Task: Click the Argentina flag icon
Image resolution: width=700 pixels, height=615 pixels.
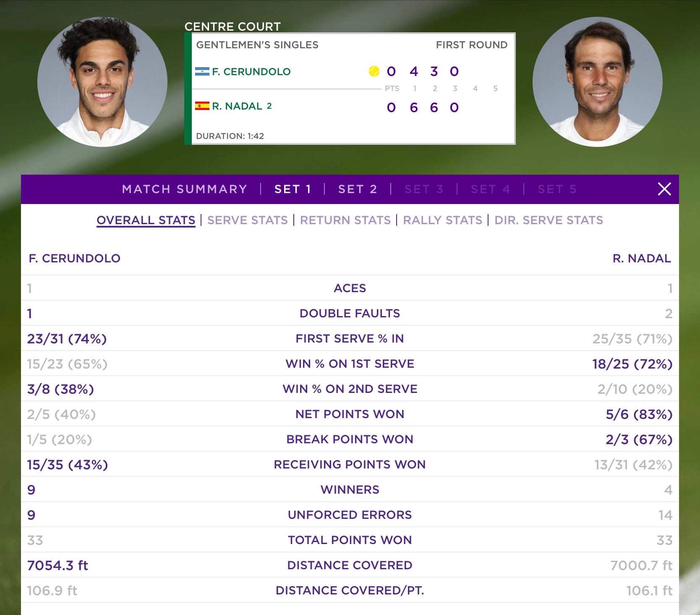Action: coord(202,71)
